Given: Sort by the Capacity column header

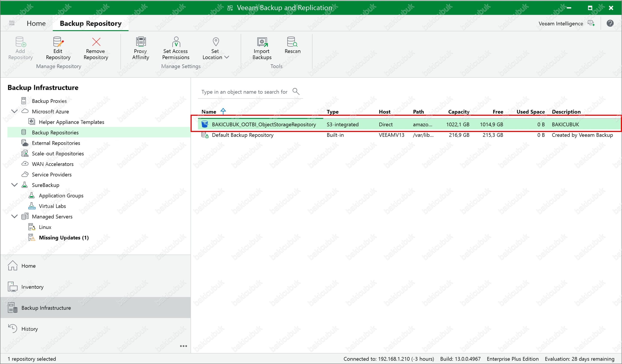Looking at the screenshot, I should (458, 112).
